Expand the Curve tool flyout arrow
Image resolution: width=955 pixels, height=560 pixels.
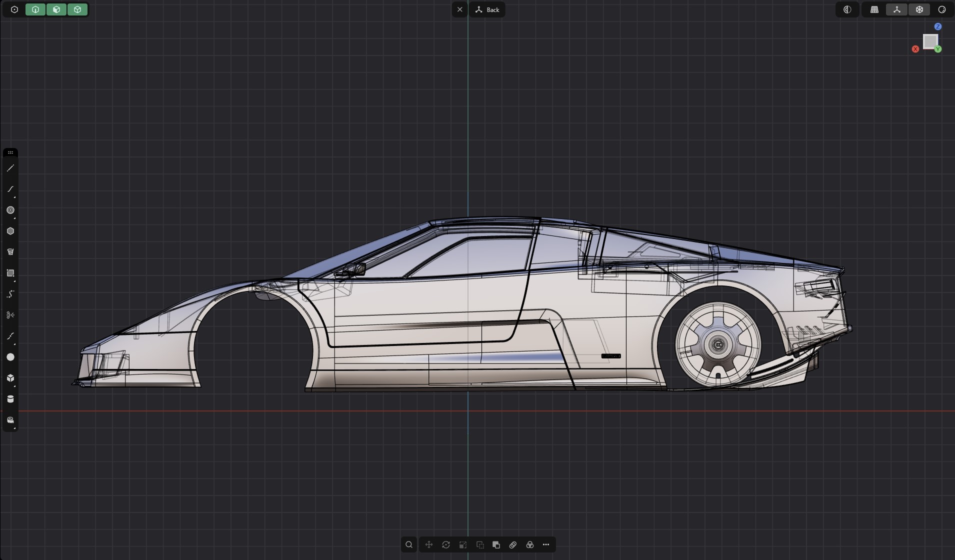coord(14,197)
